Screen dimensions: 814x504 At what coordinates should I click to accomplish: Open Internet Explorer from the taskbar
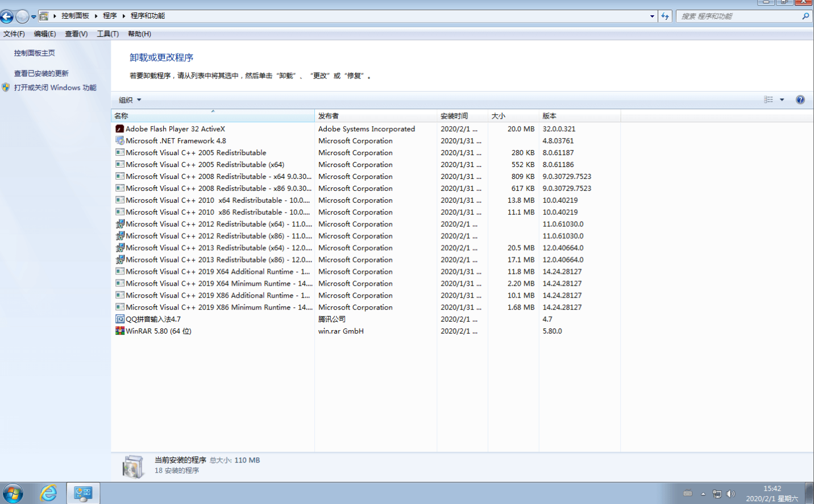[49, 493]
